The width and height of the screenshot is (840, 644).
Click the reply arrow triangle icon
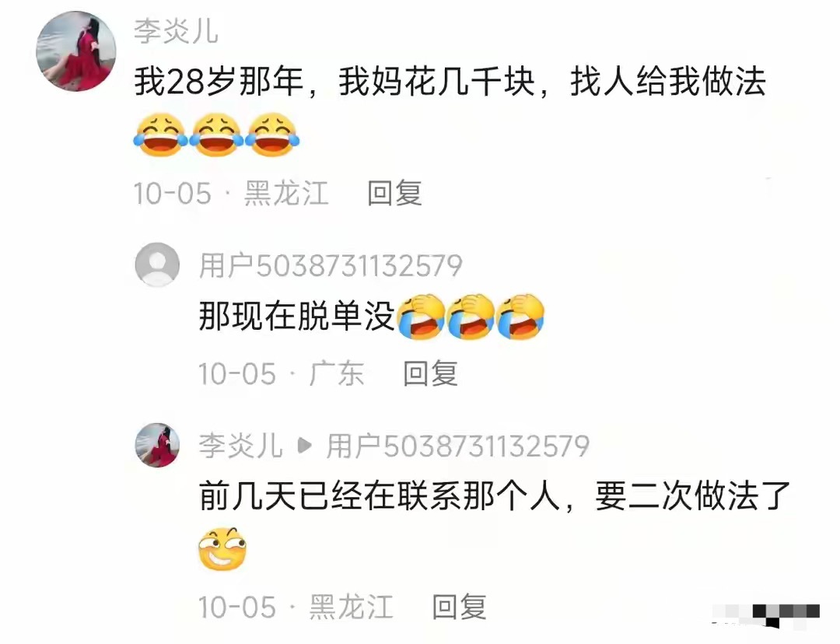tap(304, 445)
